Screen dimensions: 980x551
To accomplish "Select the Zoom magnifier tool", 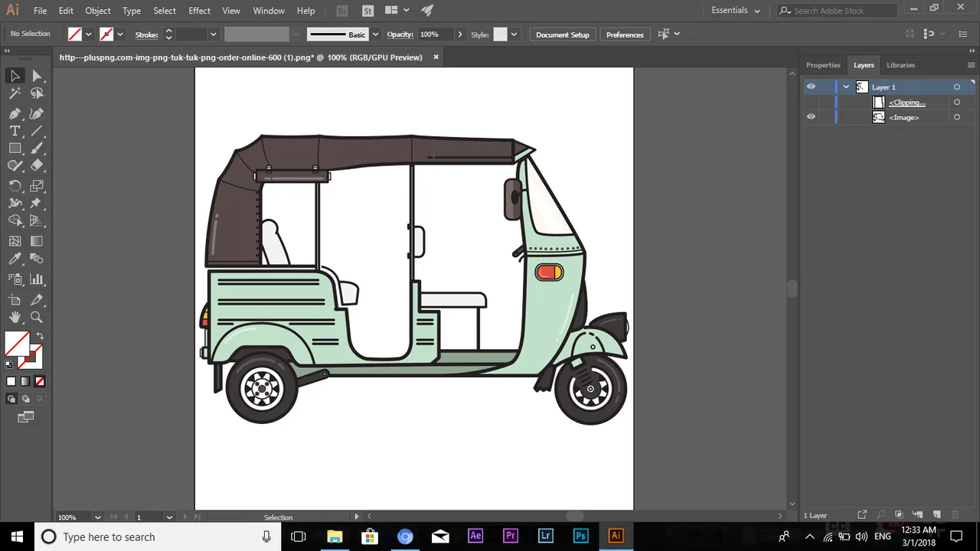I will (37, 318).
